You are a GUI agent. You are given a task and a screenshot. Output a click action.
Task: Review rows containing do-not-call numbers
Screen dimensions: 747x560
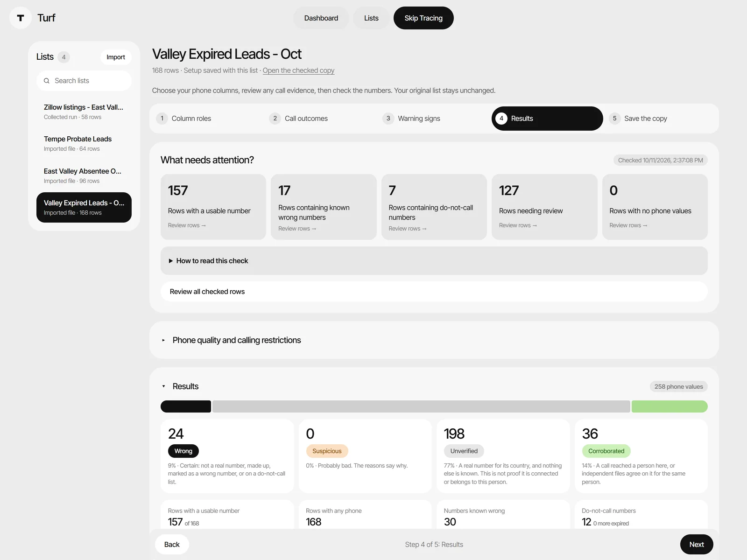pyautogui.click(x=434, y=207)
